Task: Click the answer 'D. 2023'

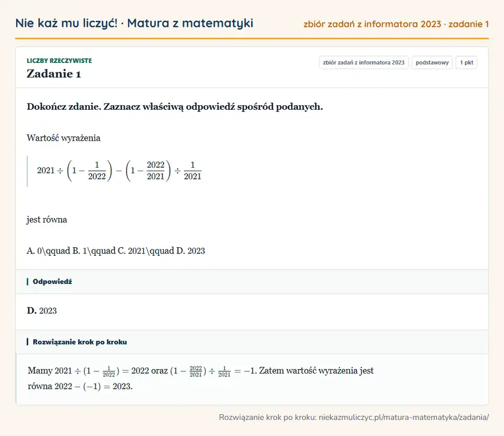Action: [42, 311]
